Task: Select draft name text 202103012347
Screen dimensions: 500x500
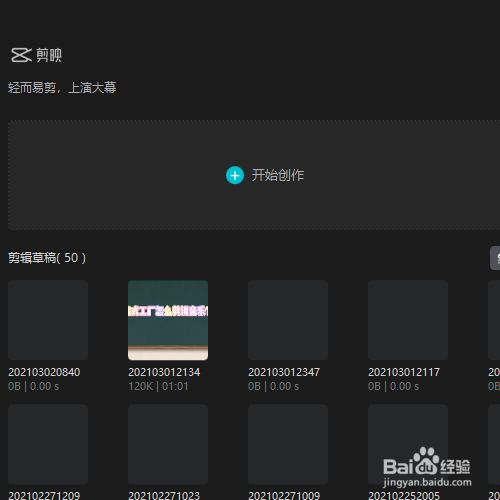Action: (x=284, y=372)
